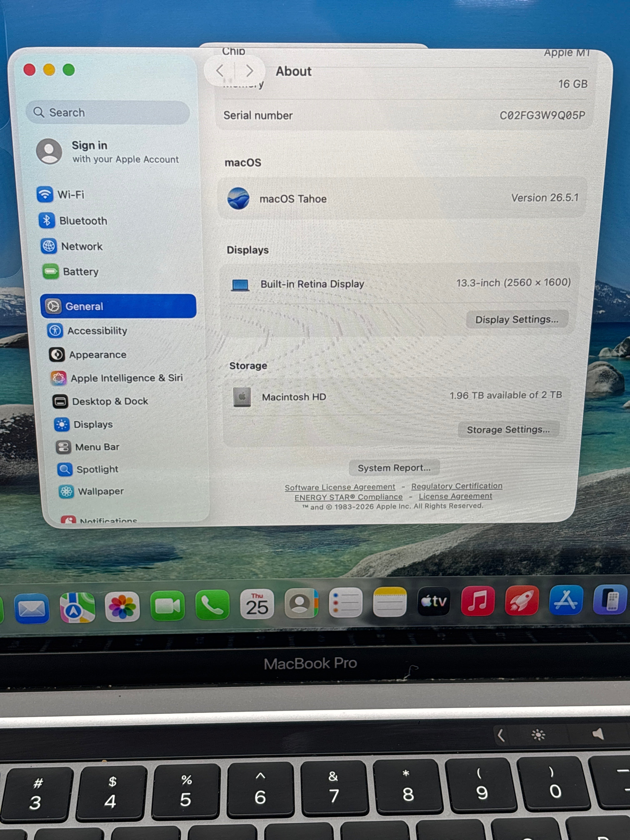This screenshot has width=630, height=840.
Task: Go forward with the right chevron
Action: point(250,71)
